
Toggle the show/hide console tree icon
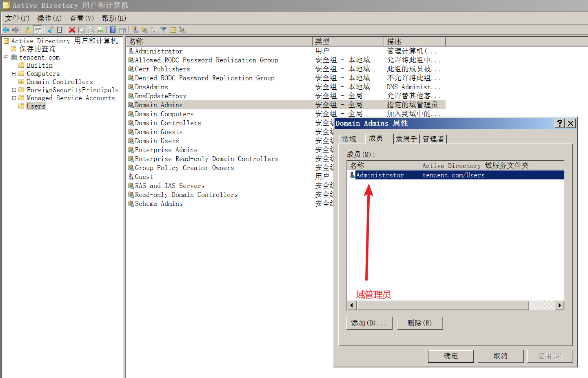pyautogui.click(x=38, y=30)
